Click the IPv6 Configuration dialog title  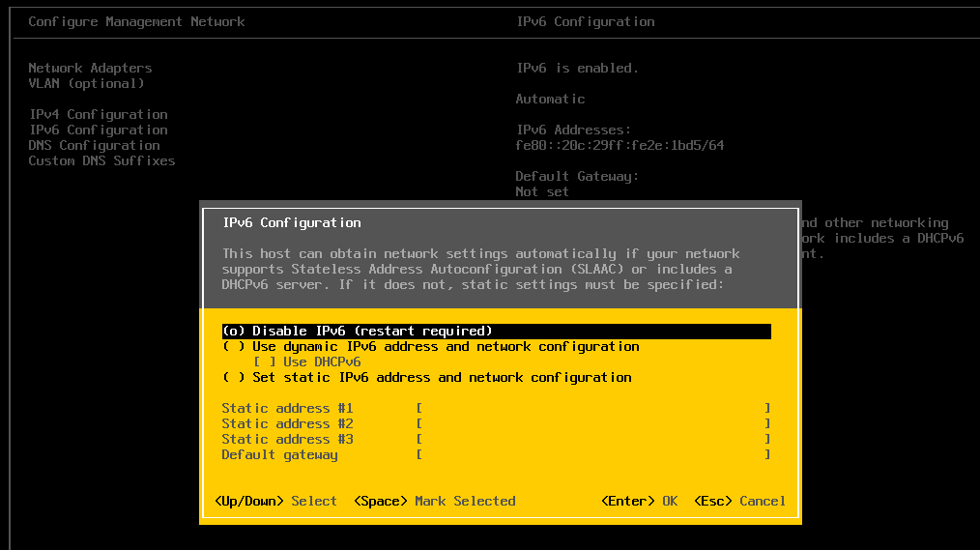292,223
